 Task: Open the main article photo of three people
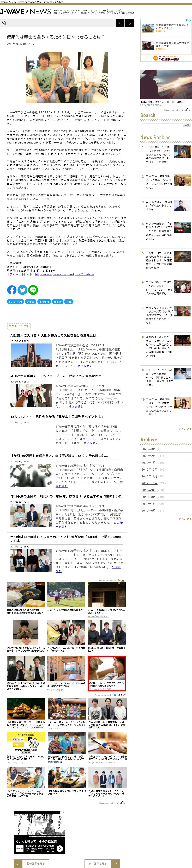click(67, 77)
